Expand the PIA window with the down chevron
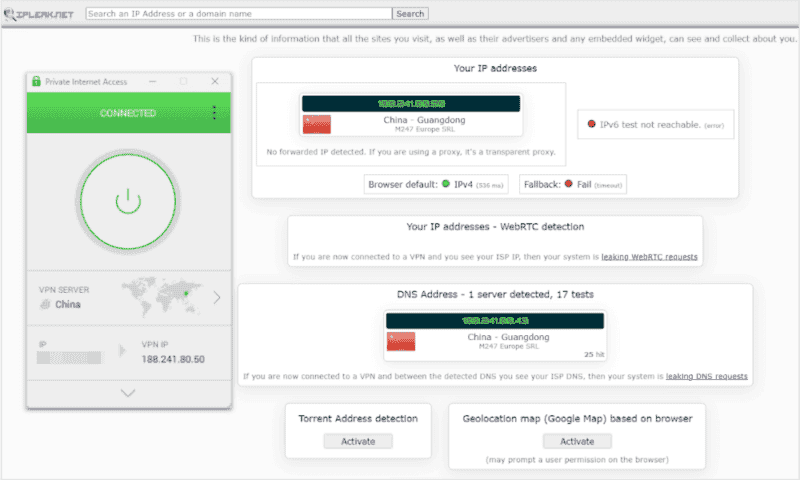 pyautogui.click(x=128, y=393)
